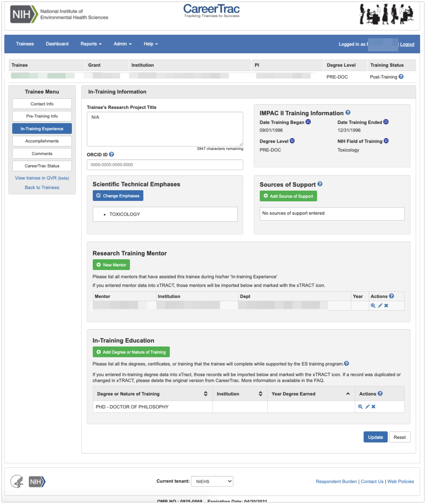Edit the PHD degree with pencil icon

367,407
